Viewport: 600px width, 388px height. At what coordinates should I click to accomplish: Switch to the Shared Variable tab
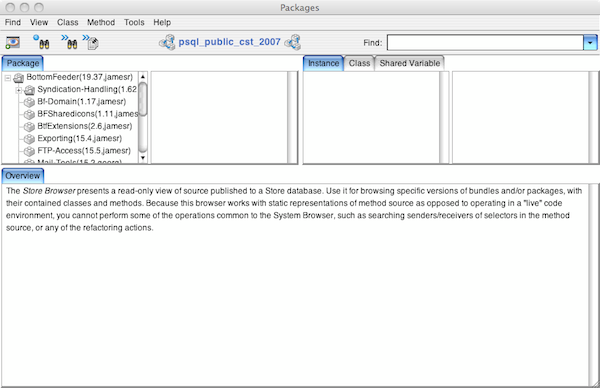click(x=409, y=63)
